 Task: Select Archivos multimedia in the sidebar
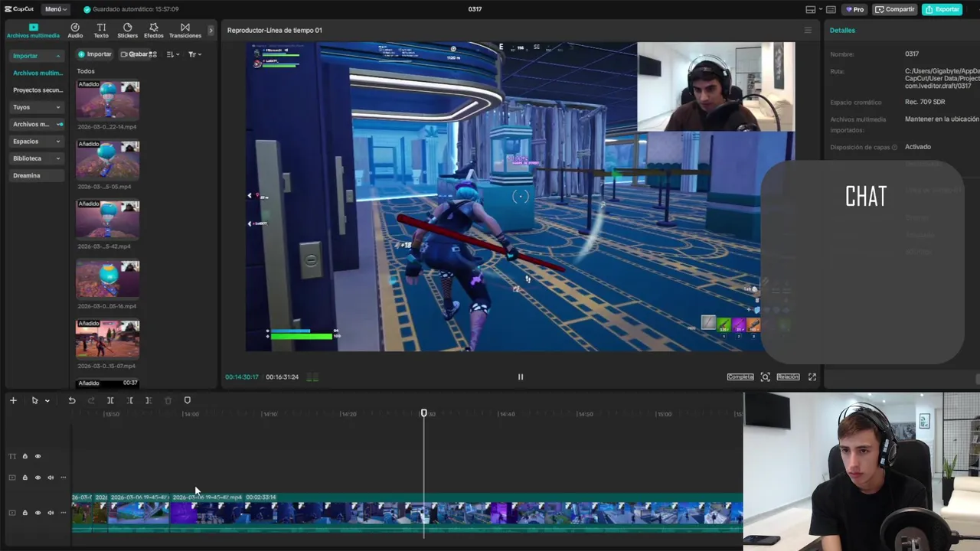click(38, 73)
